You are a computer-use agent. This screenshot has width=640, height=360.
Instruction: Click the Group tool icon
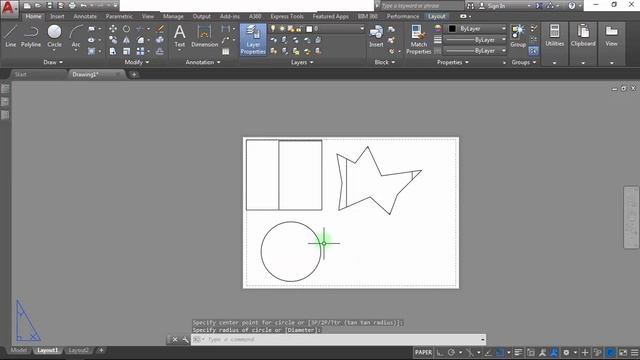tap(518, 36)
